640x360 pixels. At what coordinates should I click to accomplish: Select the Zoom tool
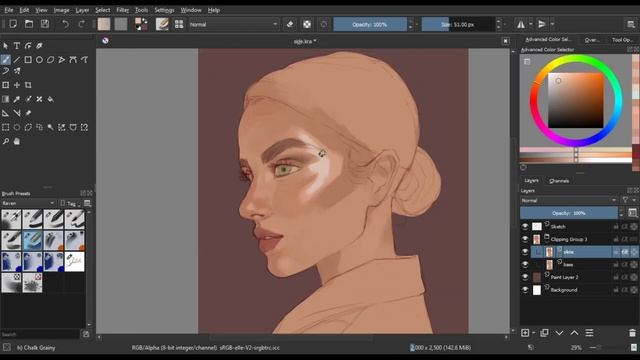(x=6, y=141)
